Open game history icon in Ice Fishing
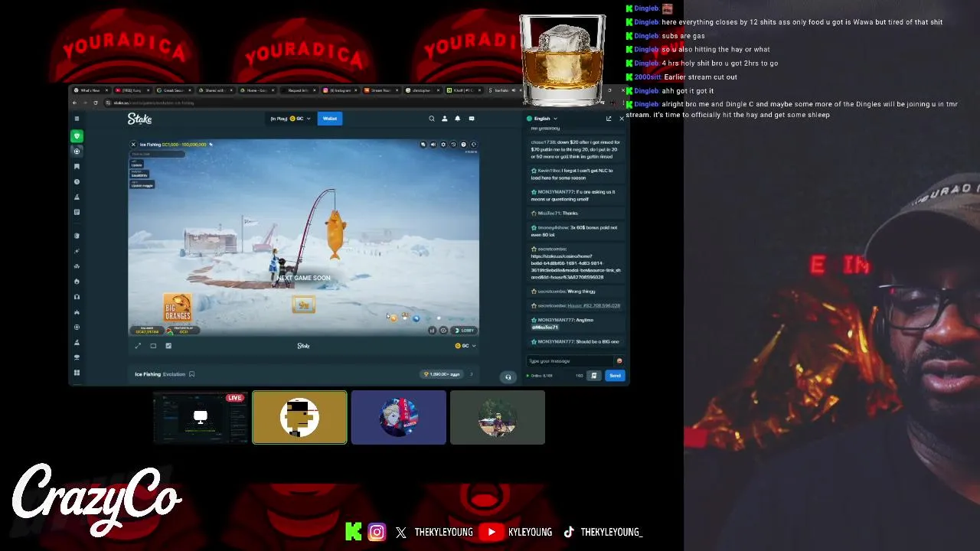The width and height of the screenshot is (980, 551). 452,144
